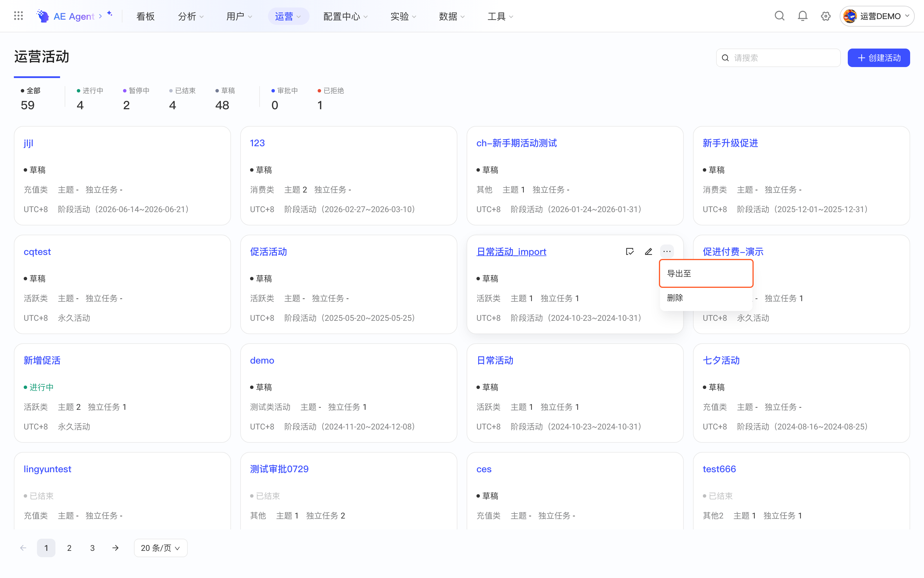Viewport: 924px width, 578px height.
Task: Open the 新增促活 activity
Action: pos(42,360)
